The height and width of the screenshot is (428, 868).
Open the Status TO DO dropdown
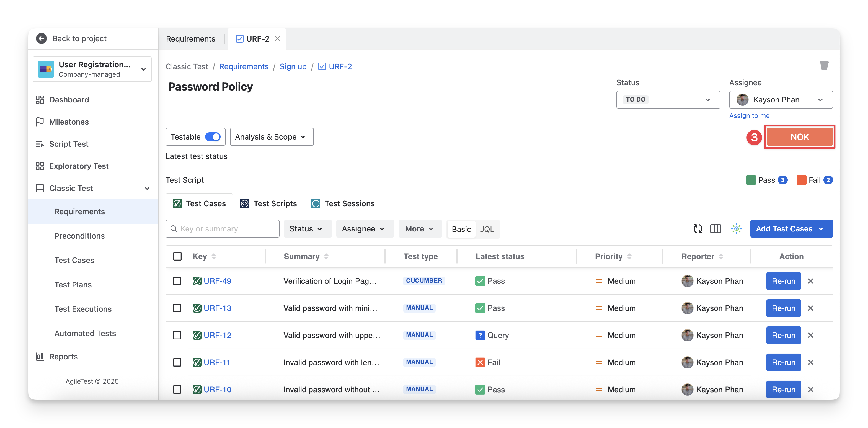[x=668, y=99]
